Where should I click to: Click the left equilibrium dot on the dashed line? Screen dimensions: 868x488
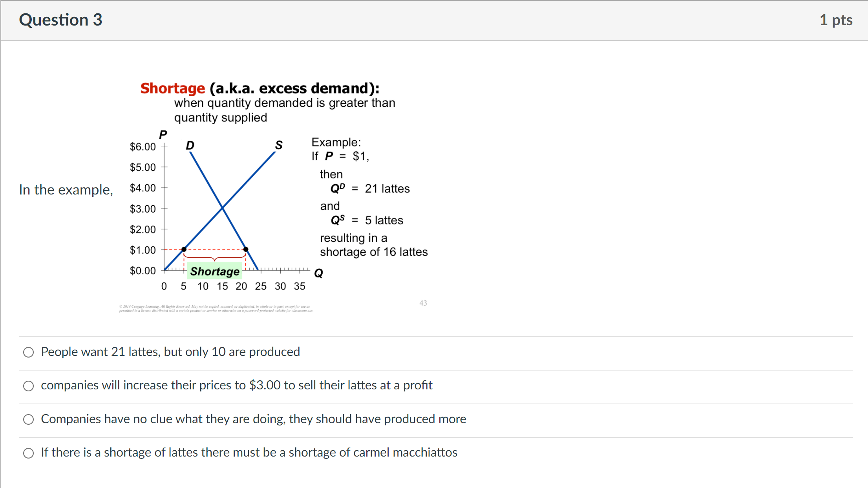coord(184,249)
